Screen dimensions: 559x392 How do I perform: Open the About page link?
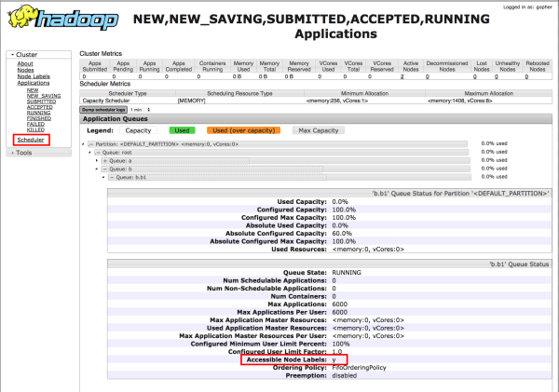coord(24,63)
